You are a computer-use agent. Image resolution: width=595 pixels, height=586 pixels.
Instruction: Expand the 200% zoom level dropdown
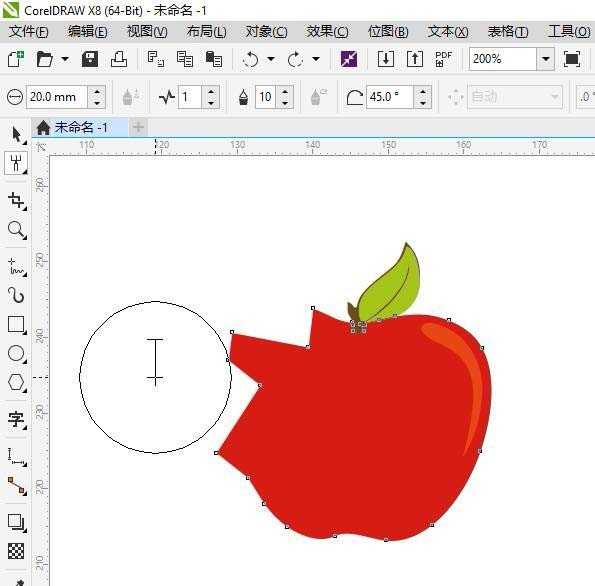click(x=546, y=59)
